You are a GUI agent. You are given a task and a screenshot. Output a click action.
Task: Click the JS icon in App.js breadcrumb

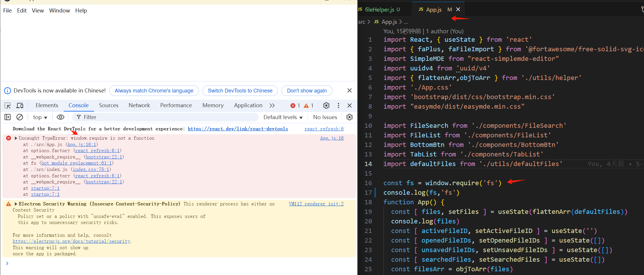[x=376, y=22]
